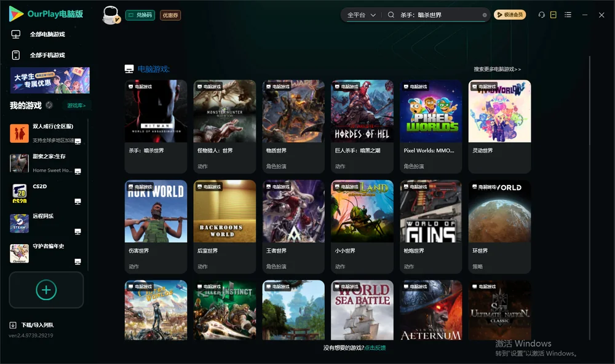Open customer service headset icon

[542, 15]
